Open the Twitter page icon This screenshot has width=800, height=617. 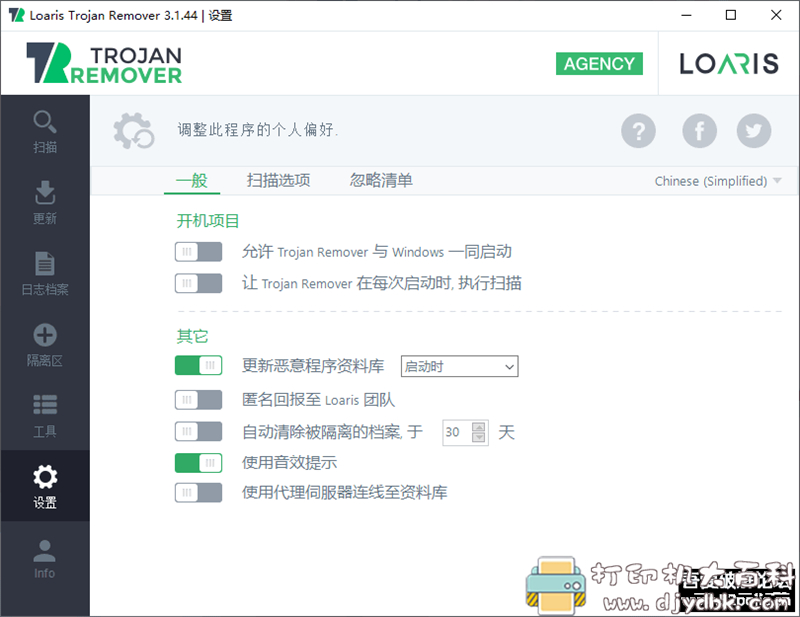[x=754, y=131]
